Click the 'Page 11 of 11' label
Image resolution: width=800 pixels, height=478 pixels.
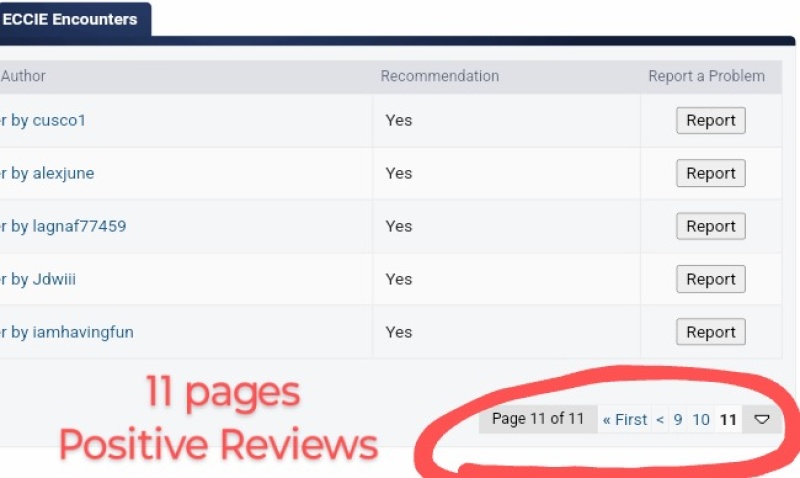point(538,419)
